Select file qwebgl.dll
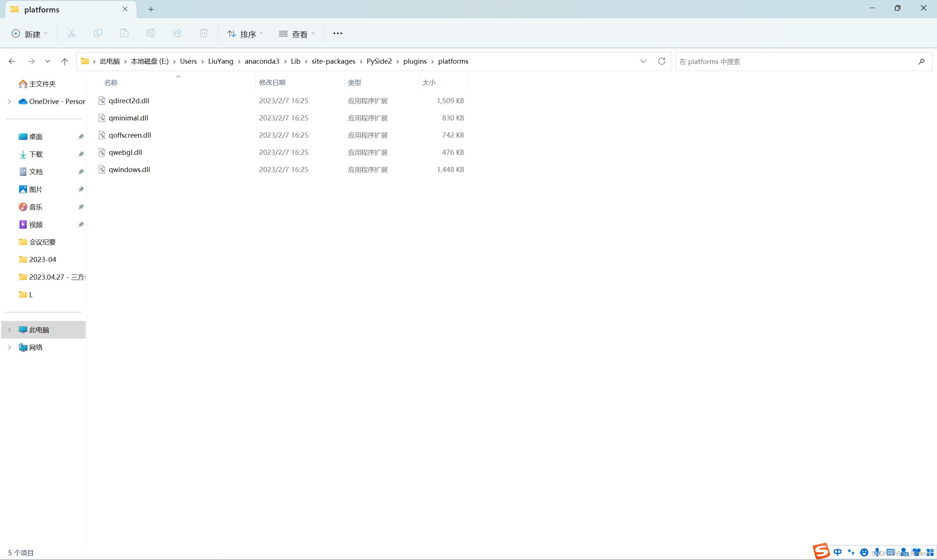The width and height of the screenshot is (937, 560). [x=125, y=152]
